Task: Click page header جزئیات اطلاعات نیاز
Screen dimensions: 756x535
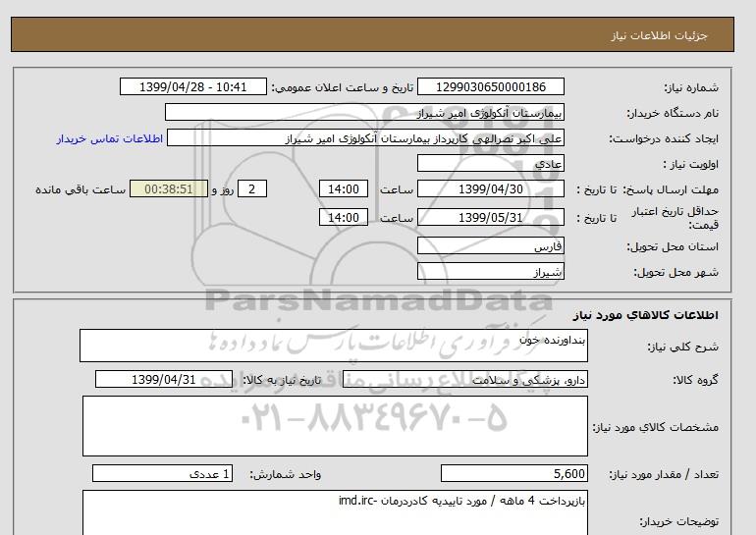Action: (x=659, y=35)
